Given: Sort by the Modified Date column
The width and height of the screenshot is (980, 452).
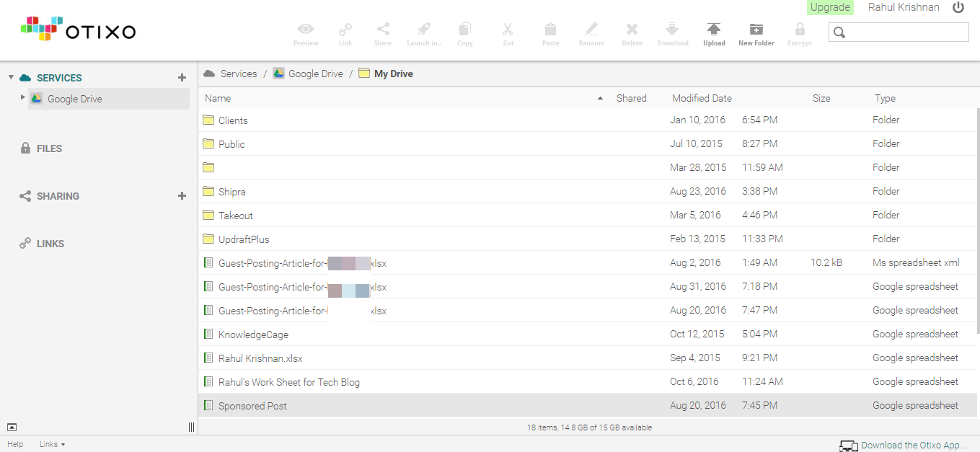Looking at the screenshot, I should (x=702, y=98).
